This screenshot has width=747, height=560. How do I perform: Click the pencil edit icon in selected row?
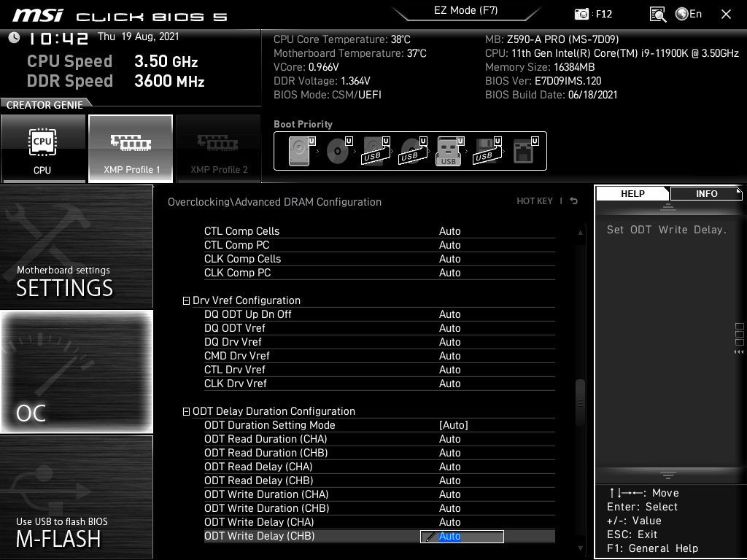[430, 537]
